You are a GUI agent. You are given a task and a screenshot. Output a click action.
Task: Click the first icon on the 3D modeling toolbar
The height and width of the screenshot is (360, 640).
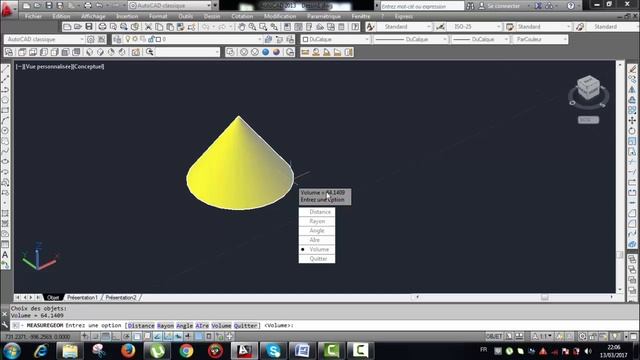(x=9, y=52)
